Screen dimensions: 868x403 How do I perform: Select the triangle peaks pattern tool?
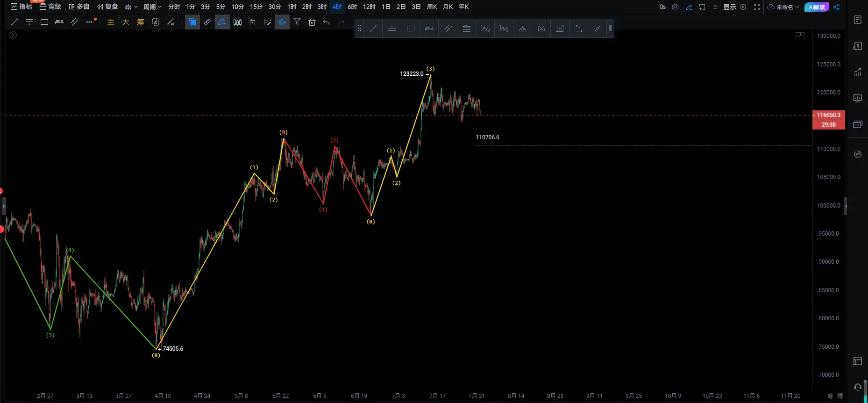point(523,29)
